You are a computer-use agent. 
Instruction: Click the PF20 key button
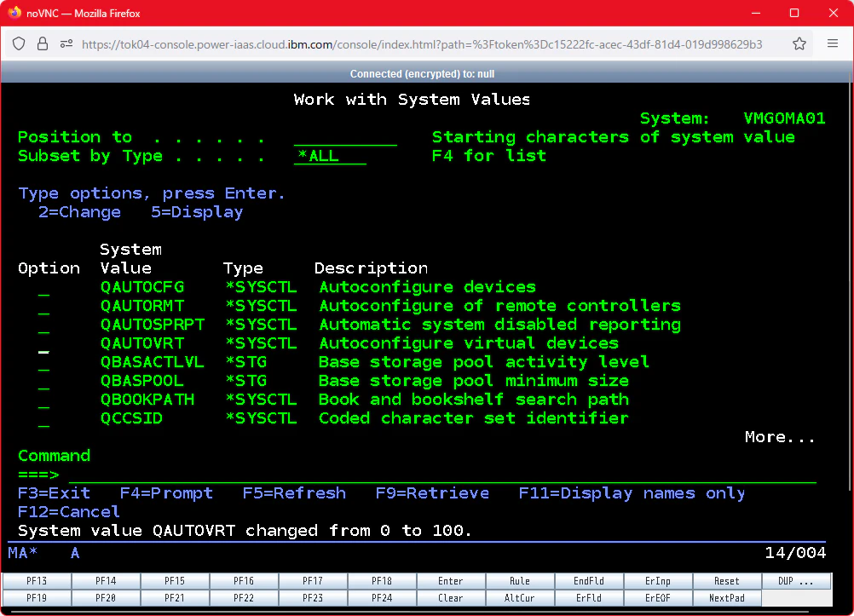[106, 598]
